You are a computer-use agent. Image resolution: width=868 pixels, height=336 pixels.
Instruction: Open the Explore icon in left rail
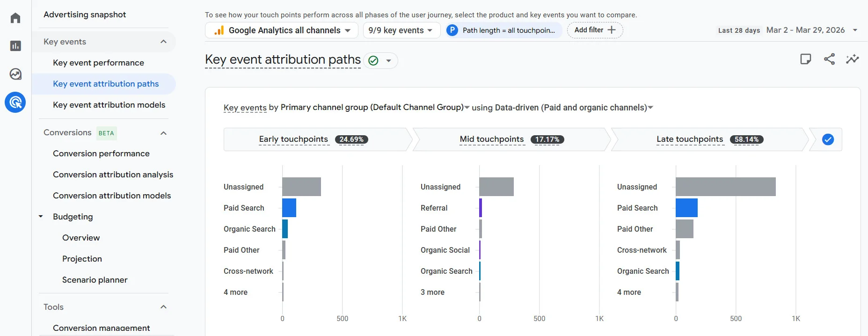click(x=15, y=74)
